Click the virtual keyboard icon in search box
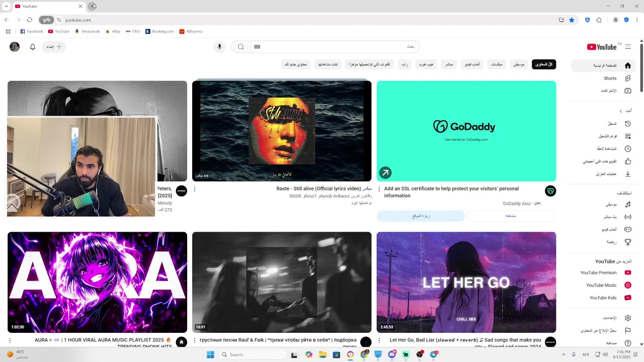The height and width of the screenshot is (362, 644). point(257,47)
